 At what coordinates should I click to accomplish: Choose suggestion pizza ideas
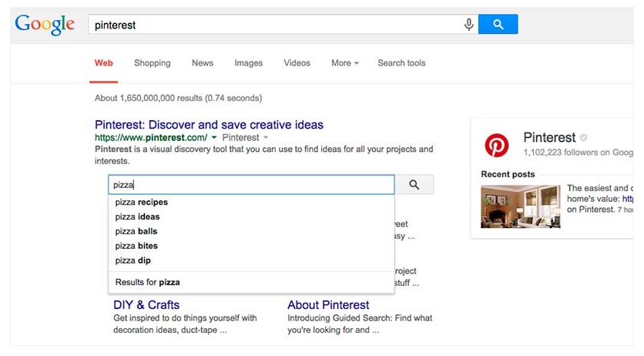(137, 217)
